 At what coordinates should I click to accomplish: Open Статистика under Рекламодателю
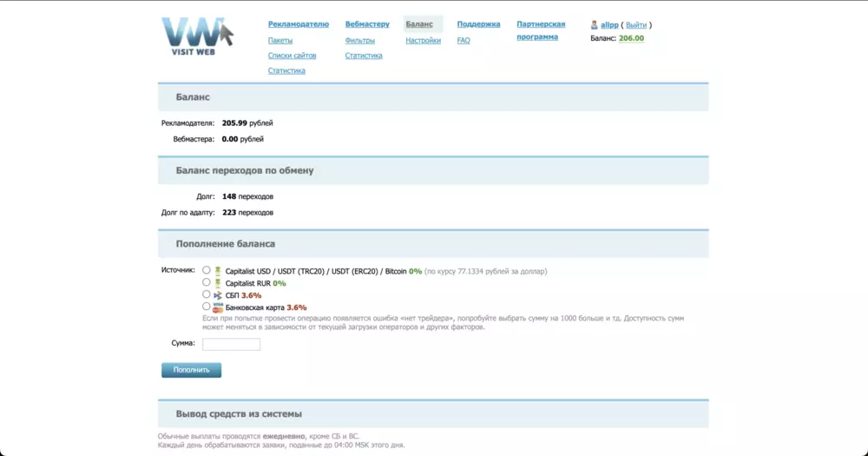[286, 70]
